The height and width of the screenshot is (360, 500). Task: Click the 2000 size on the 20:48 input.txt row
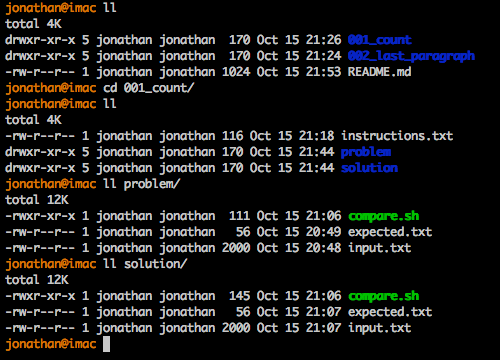click(x=236, y=248)
